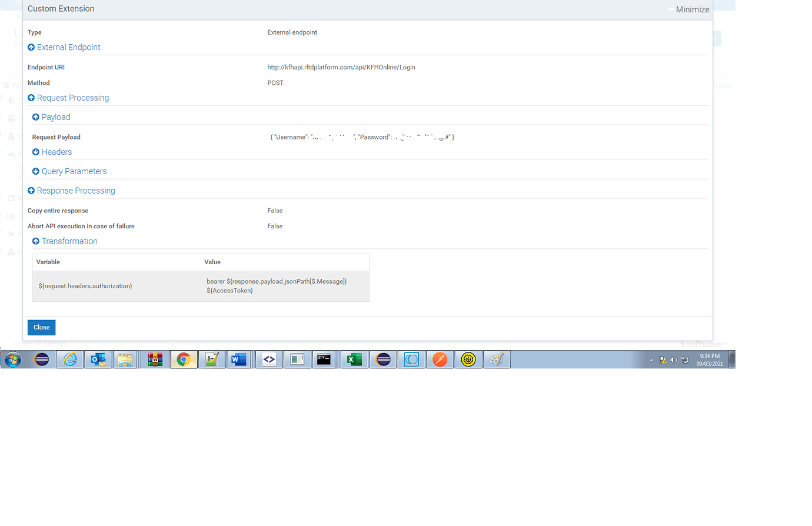
Task: Minimize the Custom Extension dialog
Action: click(688, 9)
